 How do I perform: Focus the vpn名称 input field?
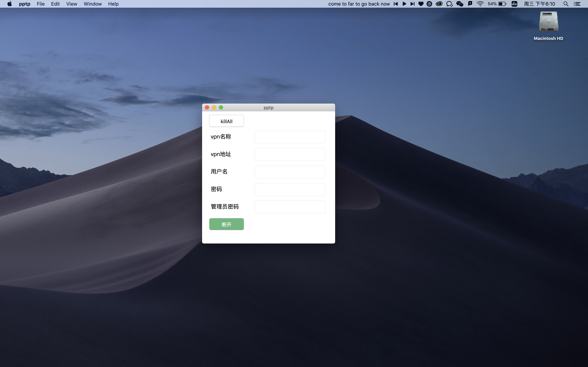point(290,137)
